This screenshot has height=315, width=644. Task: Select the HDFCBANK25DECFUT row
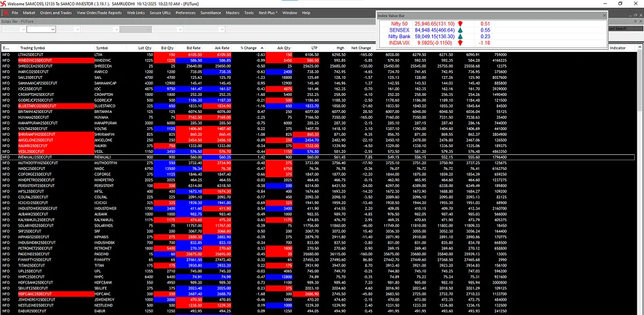click(319, 283)
